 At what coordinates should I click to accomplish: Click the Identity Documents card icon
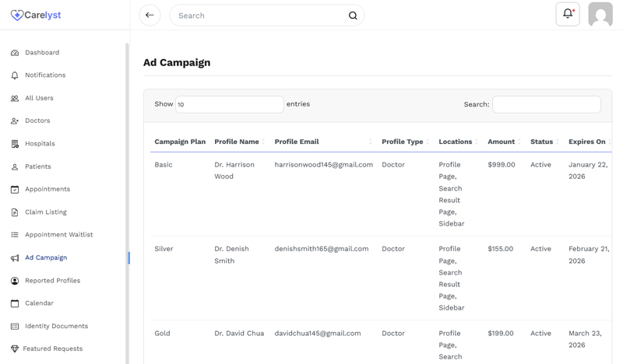pyautogui.click(x=15, y=327)
